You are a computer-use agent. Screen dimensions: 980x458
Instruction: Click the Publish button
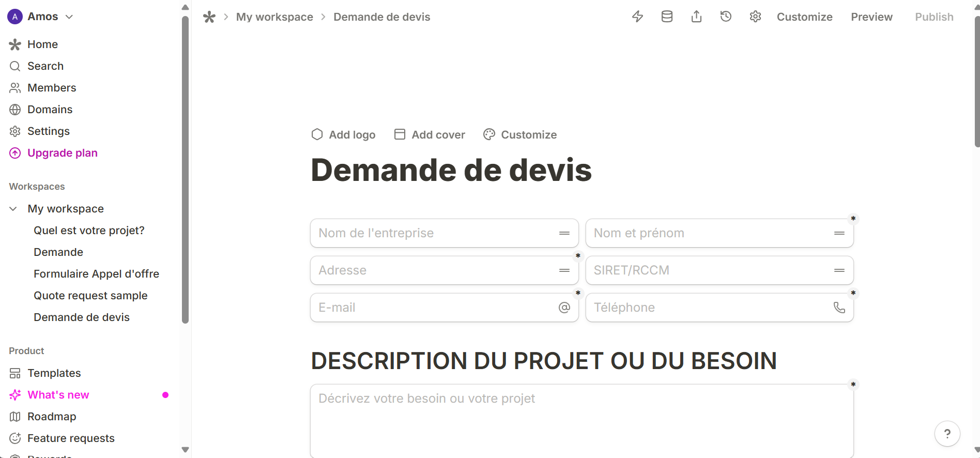click(x=935, y=17)
